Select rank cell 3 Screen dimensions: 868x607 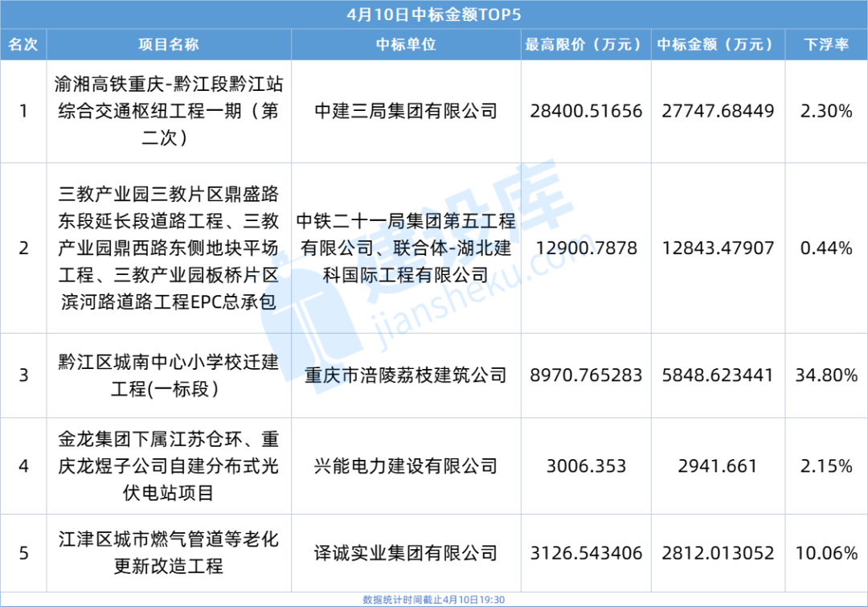(x=23, y=375)
